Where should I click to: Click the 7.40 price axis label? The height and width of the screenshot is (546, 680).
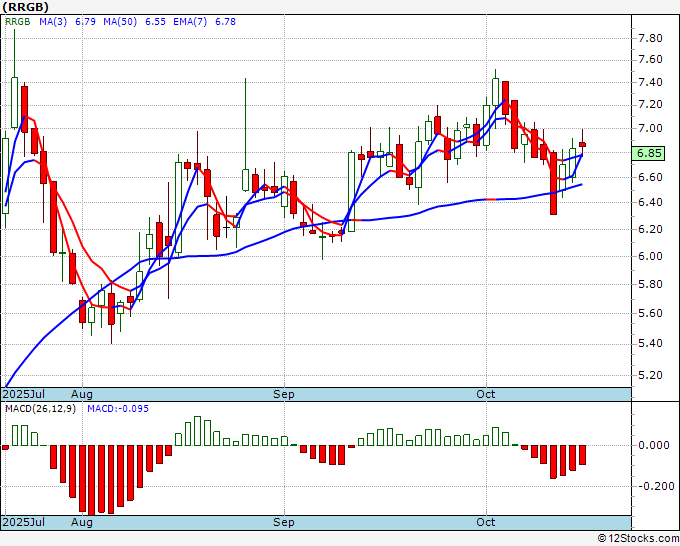(651, 82)
